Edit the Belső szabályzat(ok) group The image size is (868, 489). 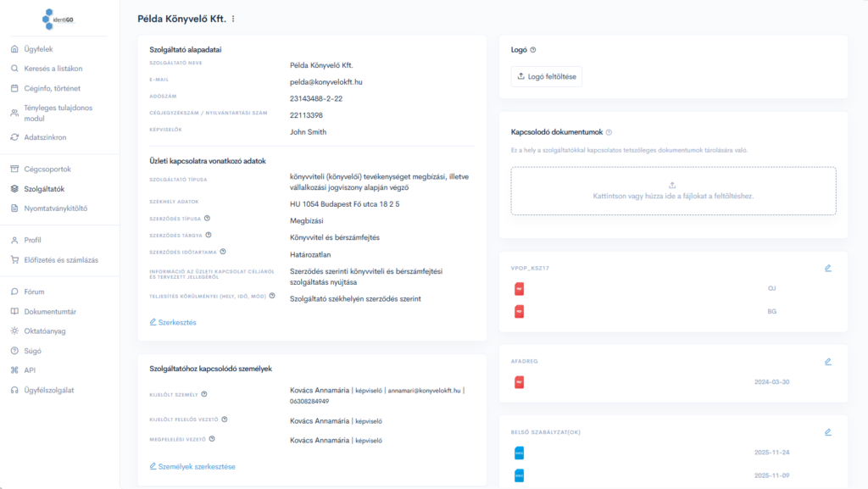(828, 432)
